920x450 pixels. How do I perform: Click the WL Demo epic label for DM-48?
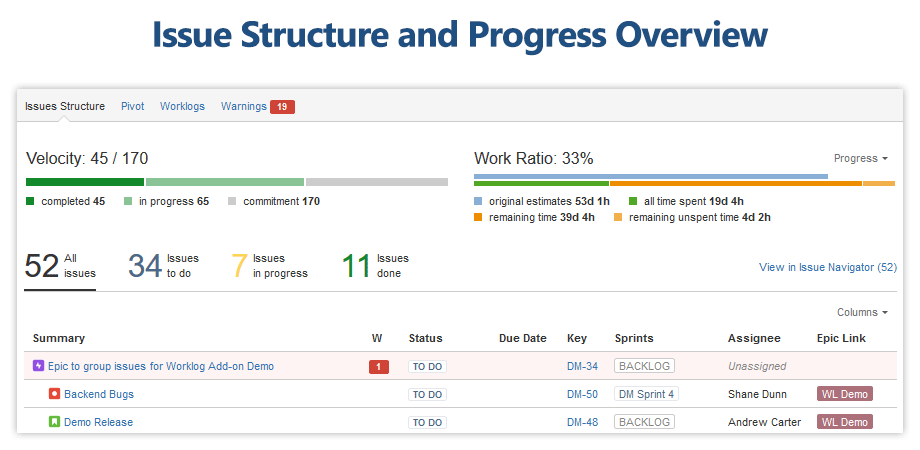point(844,422)
